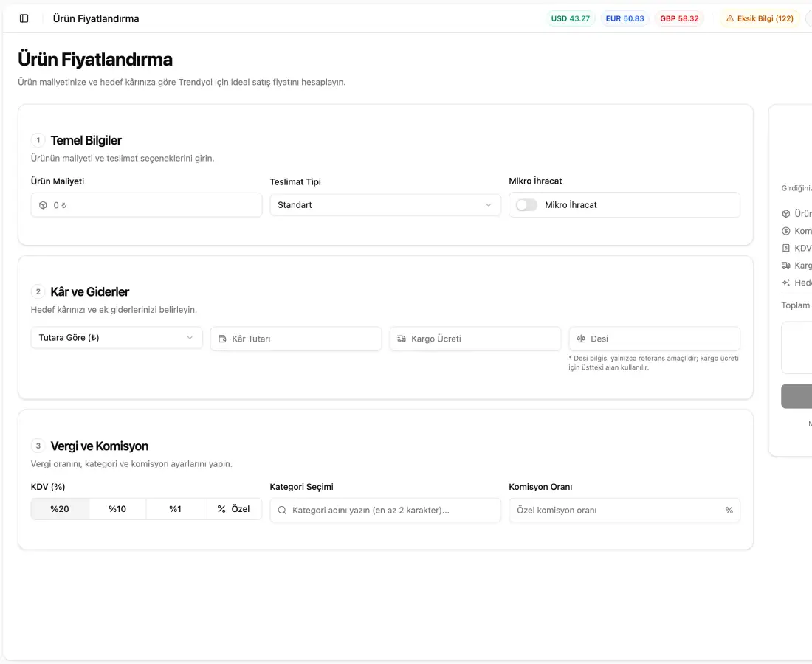
Task: Click the truck icon next to Karg in summary
Action: pos(786,266)
